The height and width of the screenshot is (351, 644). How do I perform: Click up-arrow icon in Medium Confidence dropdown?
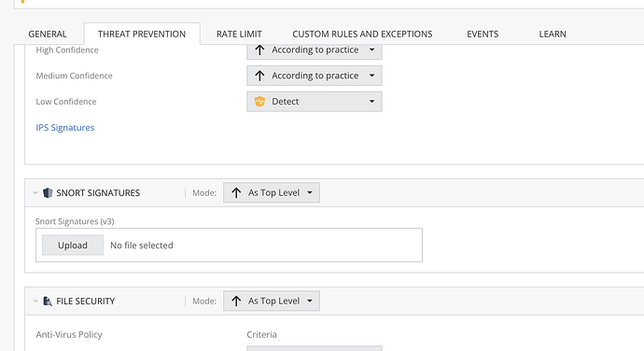click(x=259, y=76)
